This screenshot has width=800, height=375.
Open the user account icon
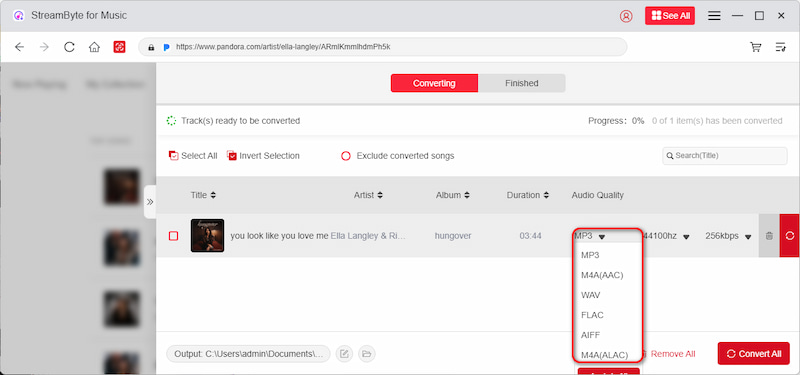[626, 16]
